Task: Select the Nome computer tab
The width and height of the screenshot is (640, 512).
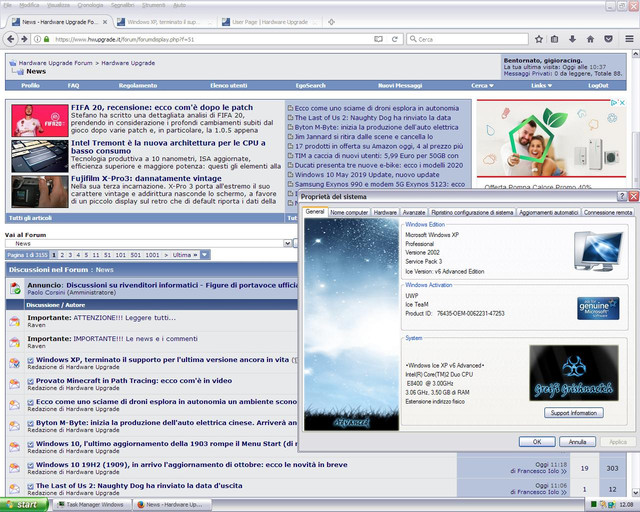Action: [x=349, y=212]
